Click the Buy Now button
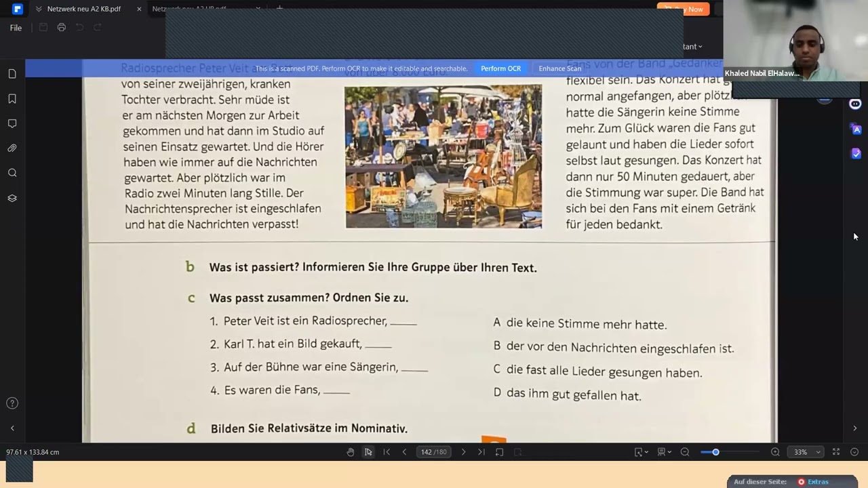This screenshot has height=488, width=868. pyautogui.click(x=683, y=9)
